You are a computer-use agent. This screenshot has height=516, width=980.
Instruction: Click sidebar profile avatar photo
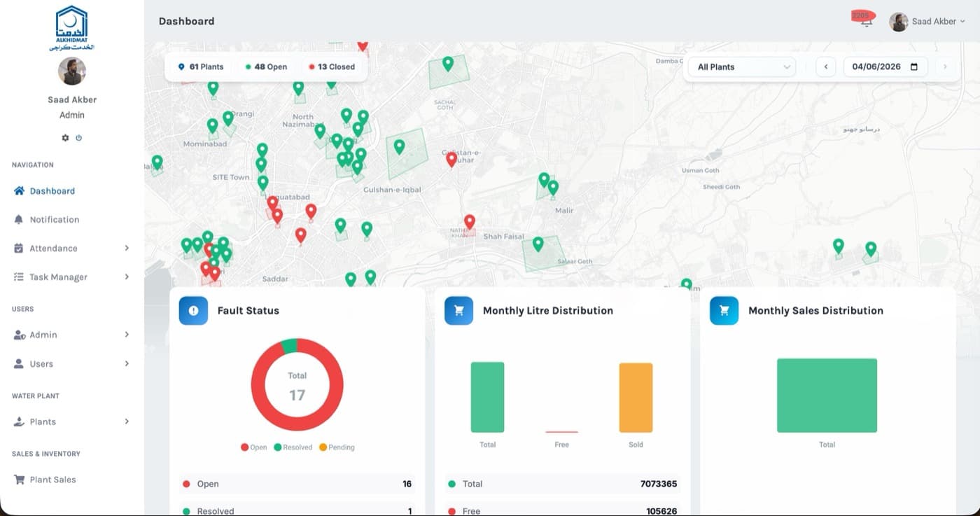click(x=72, y=71)
